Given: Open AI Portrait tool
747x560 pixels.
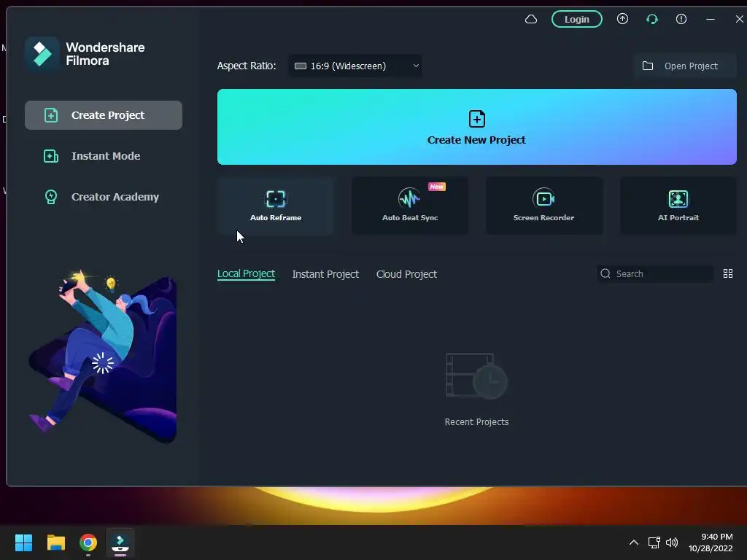Looking at the screenshot, I should click(678, 206).
